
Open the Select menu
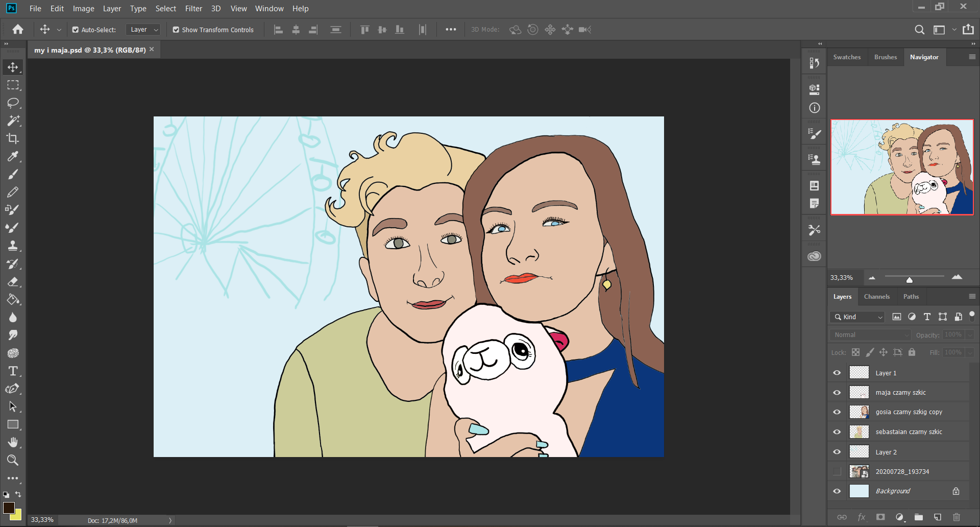click(x=166, y=8)
